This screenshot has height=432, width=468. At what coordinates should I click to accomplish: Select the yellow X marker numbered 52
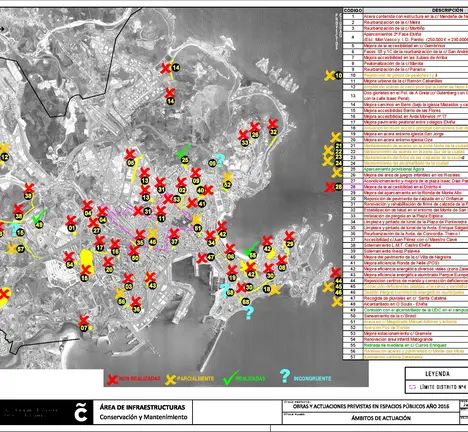[228, 177]
